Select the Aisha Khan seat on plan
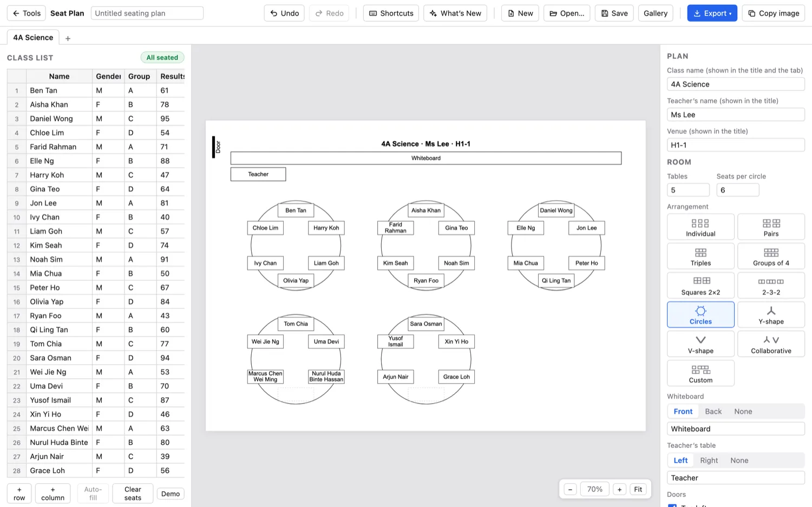The width and height of the screenshot is (812, 507). pos(426,210)
